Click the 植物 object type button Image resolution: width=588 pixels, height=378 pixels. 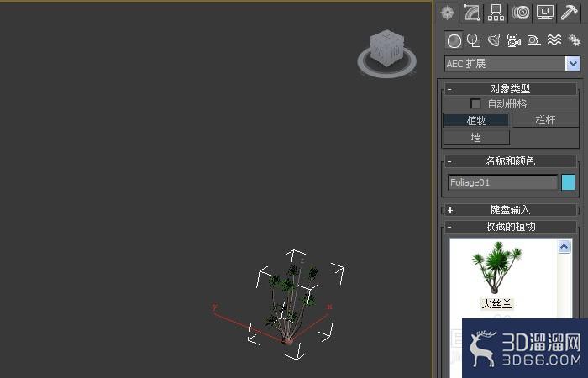tap(476, 120)
